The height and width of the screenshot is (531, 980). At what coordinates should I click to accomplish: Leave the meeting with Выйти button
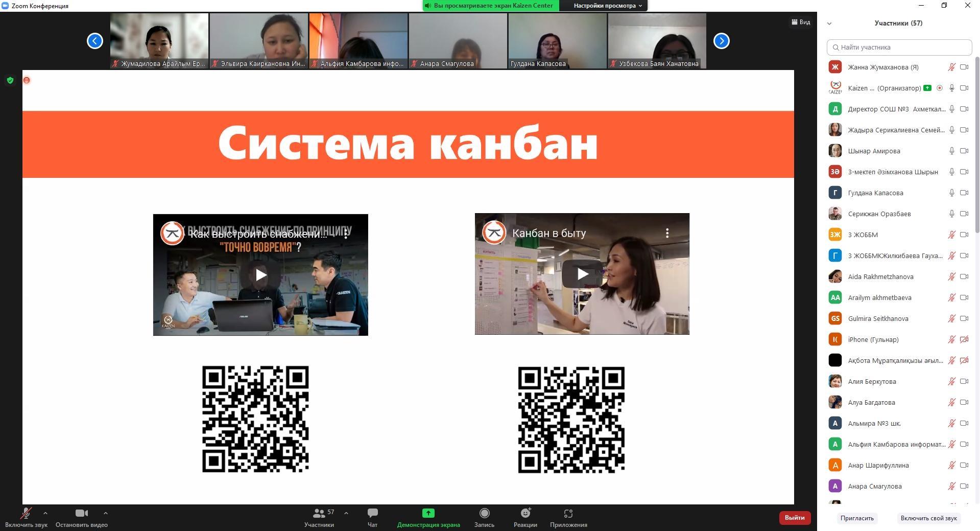[795, 518]
